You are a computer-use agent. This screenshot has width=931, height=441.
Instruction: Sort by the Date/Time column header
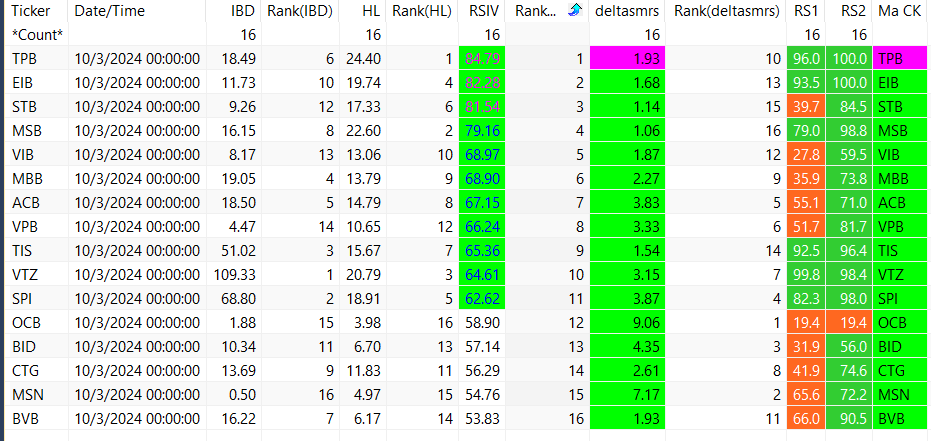(x=138, y=11)
